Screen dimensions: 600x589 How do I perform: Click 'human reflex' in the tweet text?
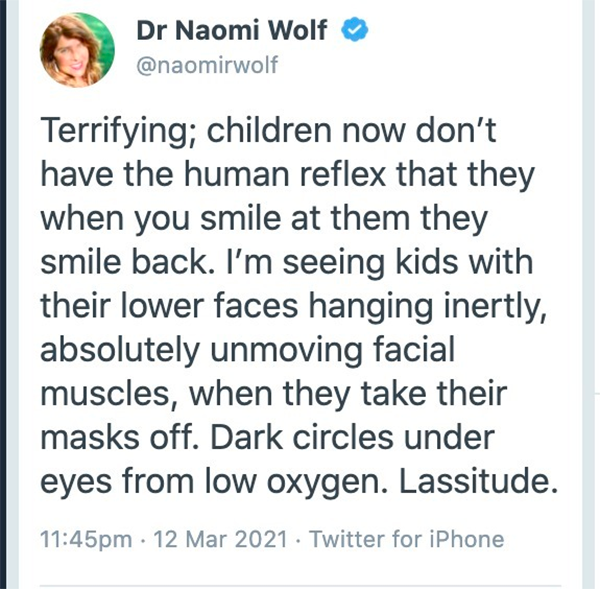[285, 174]
